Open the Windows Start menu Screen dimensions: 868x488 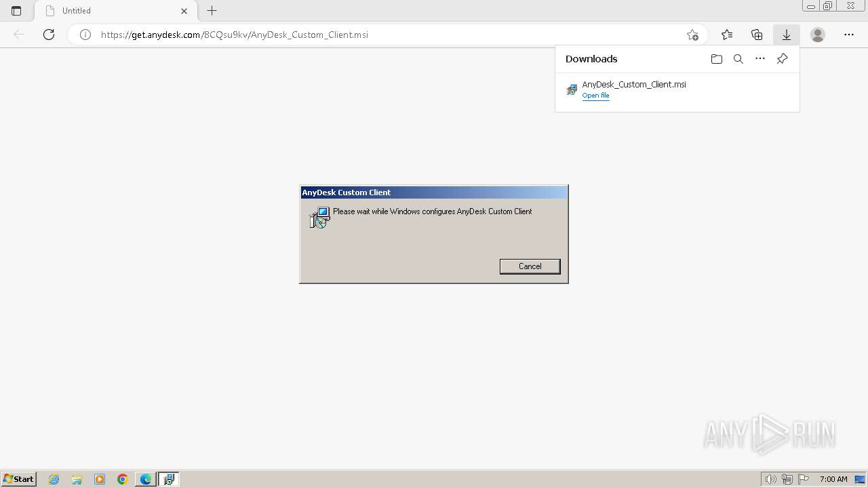(x=19, y=479)
